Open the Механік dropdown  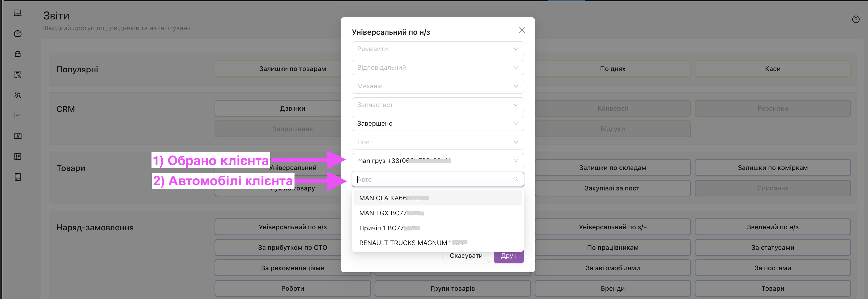[x=437, y=86]
